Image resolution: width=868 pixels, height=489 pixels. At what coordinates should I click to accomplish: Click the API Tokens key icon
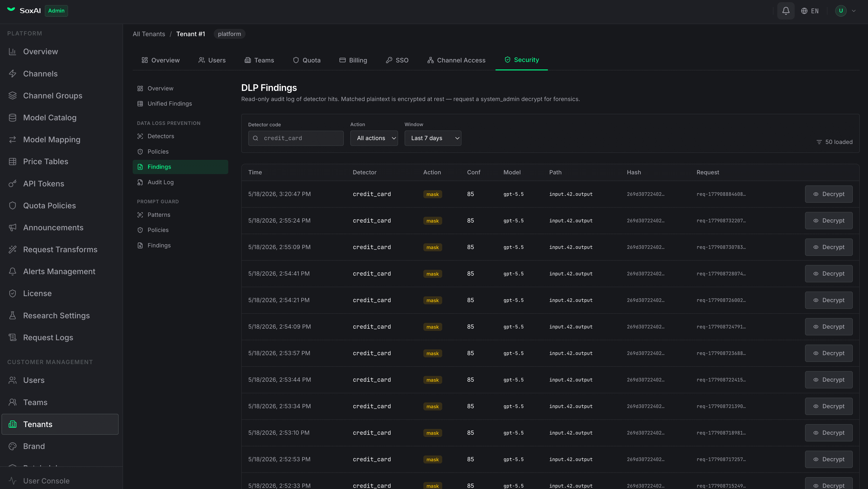[13, 183]
